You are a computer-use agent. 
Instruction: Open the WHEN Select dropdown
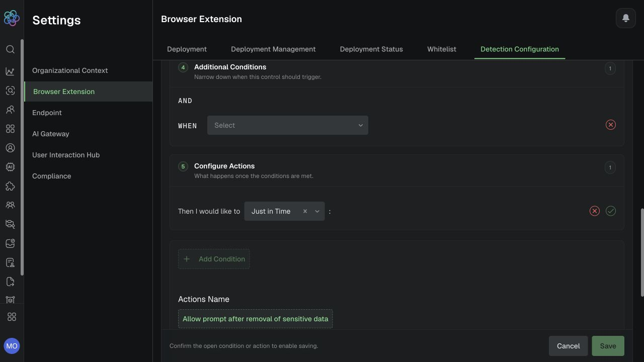288,125
